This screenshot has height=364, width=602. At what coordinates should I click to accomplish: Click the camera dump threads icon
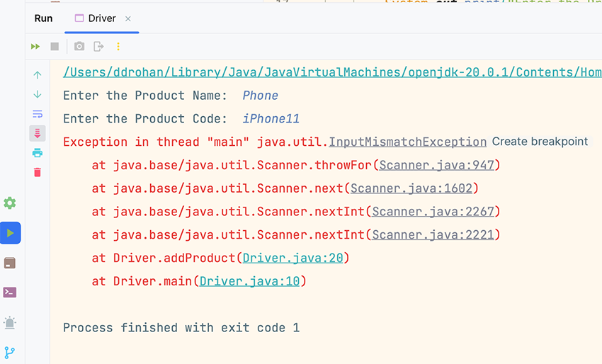coord(79,47)
